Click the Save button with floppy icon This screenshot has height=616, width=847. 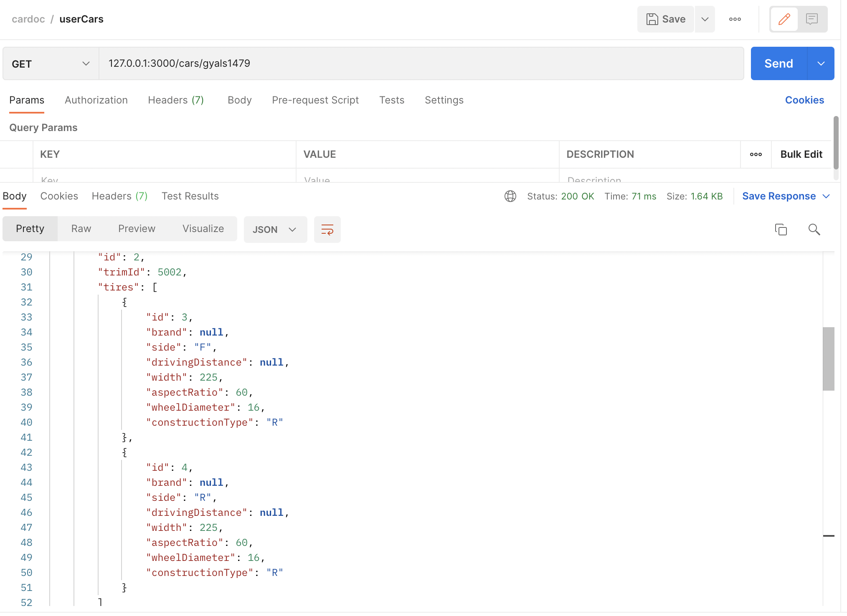tap(666, 19)
